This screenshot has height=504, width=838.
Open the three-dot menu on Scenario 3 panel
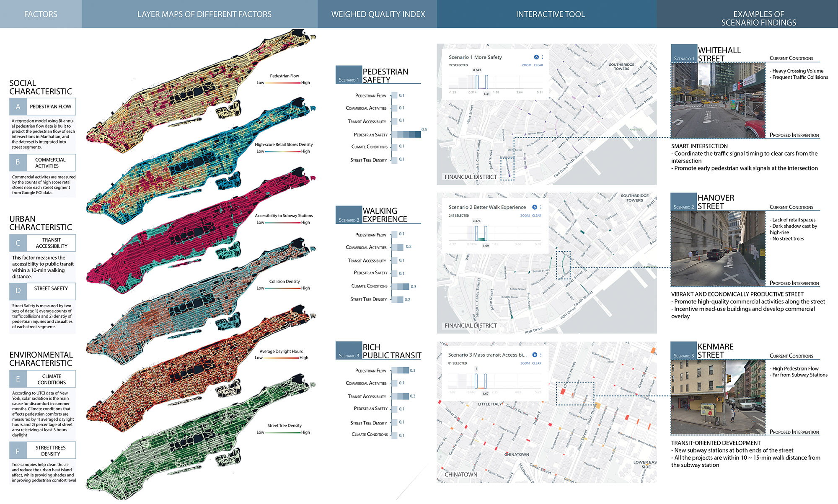pos(541,355)
